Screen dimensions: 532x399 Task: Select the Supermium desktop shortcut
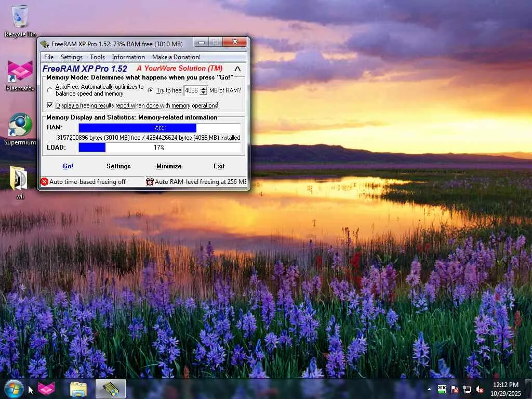tap(20, 129)
